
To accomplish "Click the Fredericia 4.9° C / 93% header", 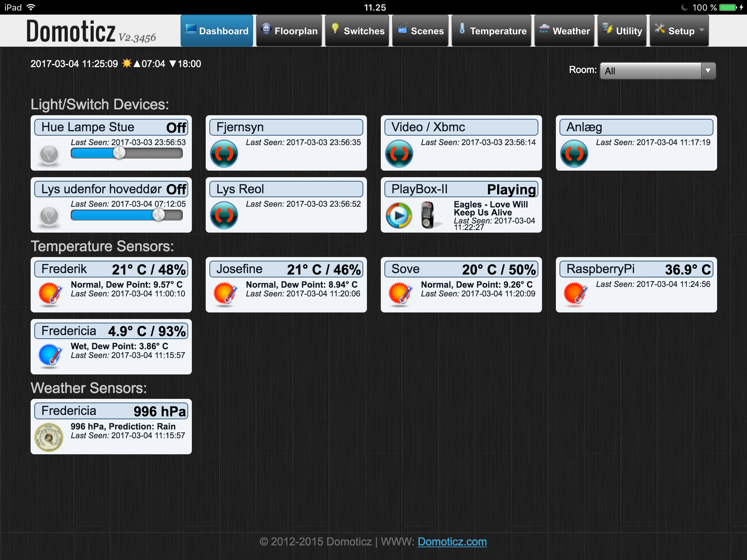I will point(111,331).
